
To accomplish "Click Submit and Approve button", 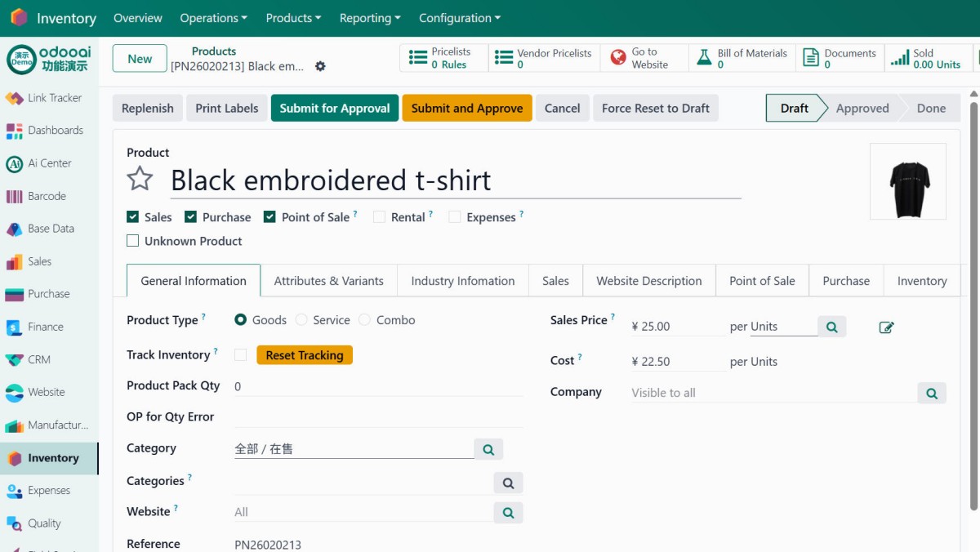I will tap(467, 108).
